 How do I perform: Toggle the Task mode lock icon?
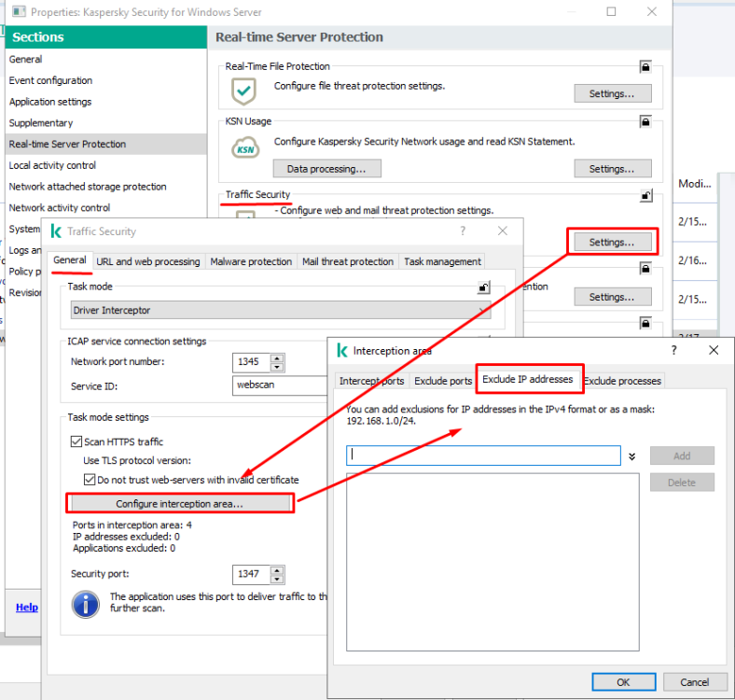484,287
